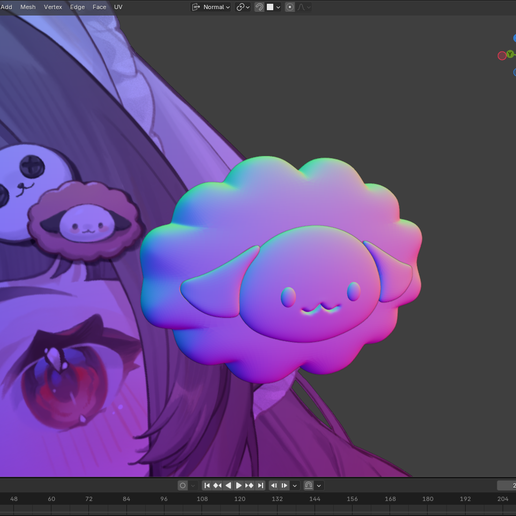Click the small sheep hairclip in reference image
The height and width of the screenshot is (516, 516).
coord(87,221)
